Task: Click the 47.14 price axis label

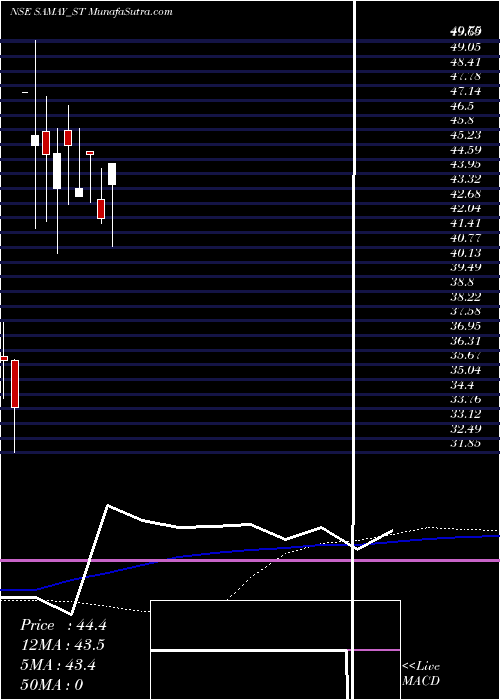Action: (466, 91)
